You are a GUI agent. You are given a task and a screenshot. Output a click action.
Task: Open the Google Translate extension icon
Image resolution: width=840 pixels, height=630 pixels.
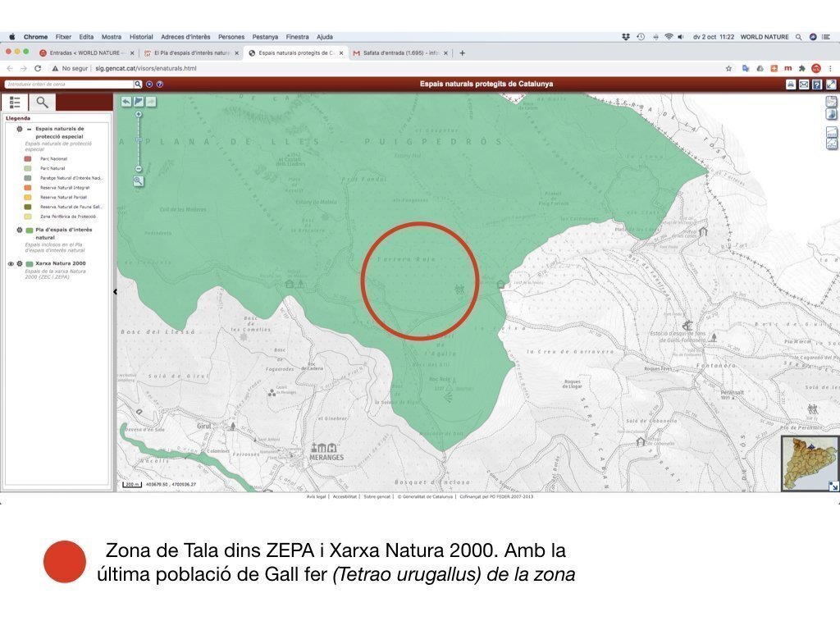click(746, 69)
